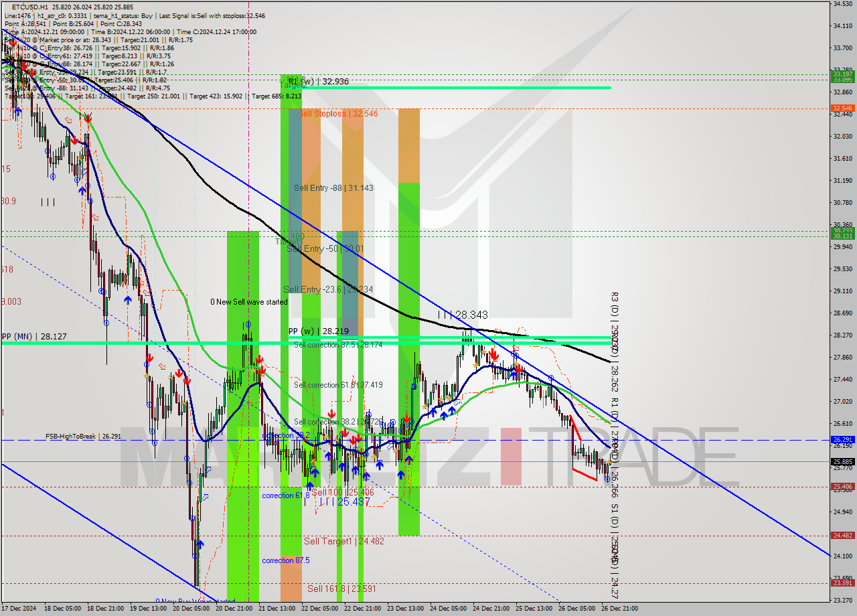
Task: Click the '18 Dec 21:00' time axis label
Action: (x=105, y=609)
